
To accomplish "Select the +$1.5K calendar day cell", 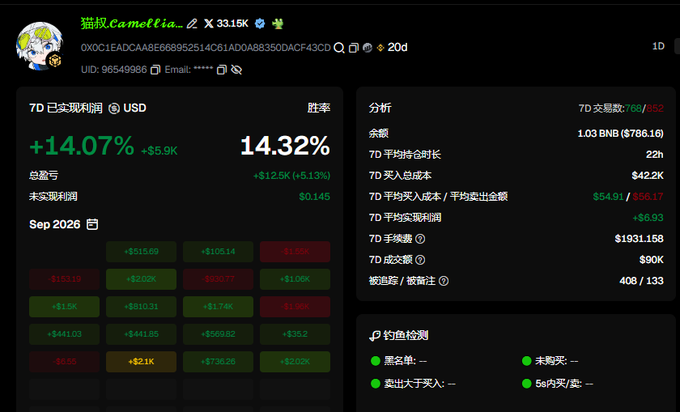I will [x=64, y=307].
